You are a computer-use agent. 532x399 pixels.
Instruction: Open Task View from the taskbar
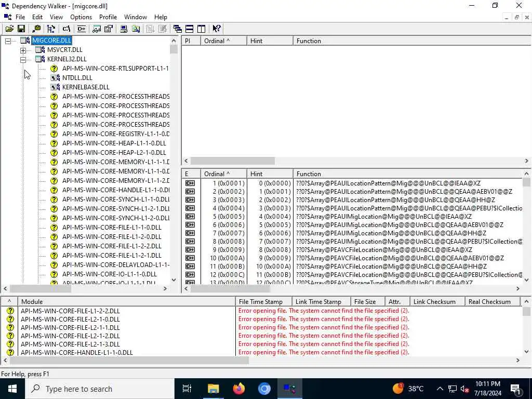click(187, 389)
